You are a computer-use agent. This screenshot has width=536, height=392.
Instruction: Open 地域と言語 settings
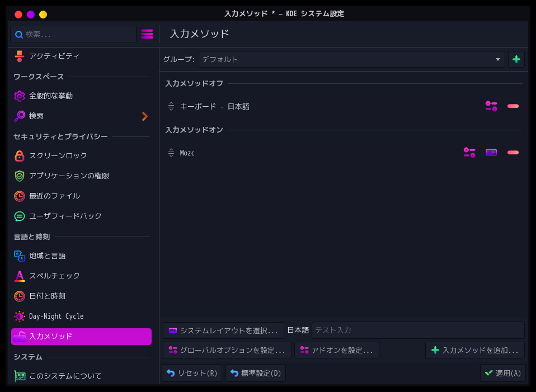click(x=81, y=256)
